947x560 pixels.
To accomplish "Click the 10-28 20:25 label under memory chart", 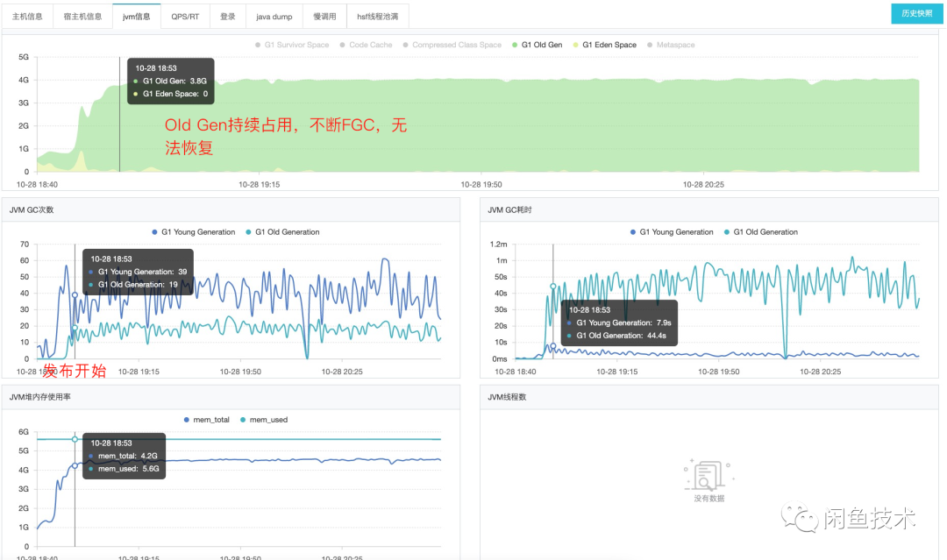I will tap(703, 185).
